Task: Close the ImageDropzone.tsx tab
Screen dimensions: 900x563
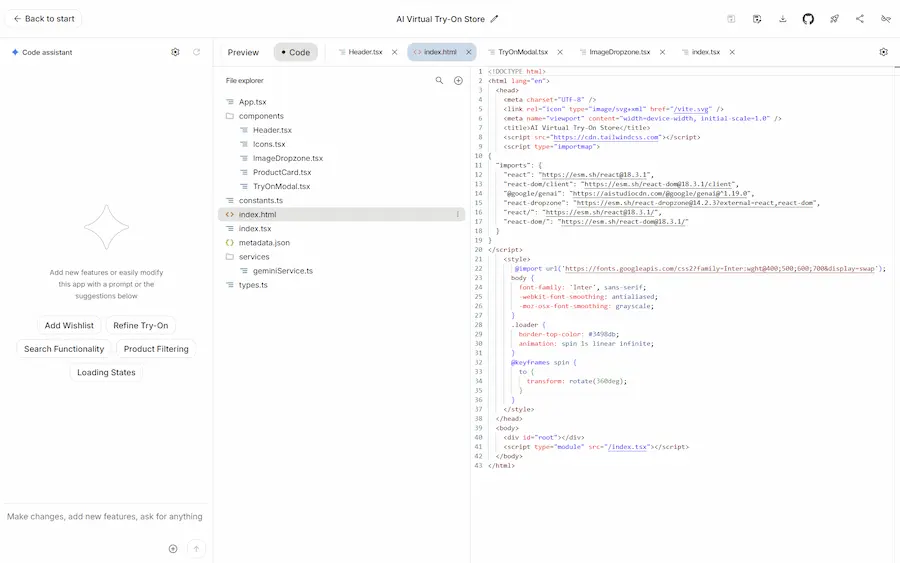Action: point(662,52)
